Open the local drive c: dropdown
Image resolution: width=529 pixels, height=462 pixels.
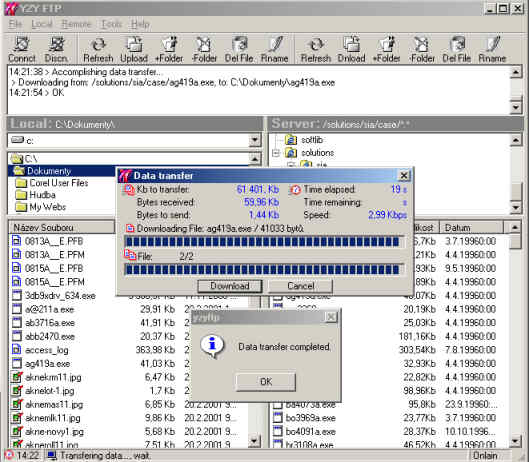(x=255, y=140)
